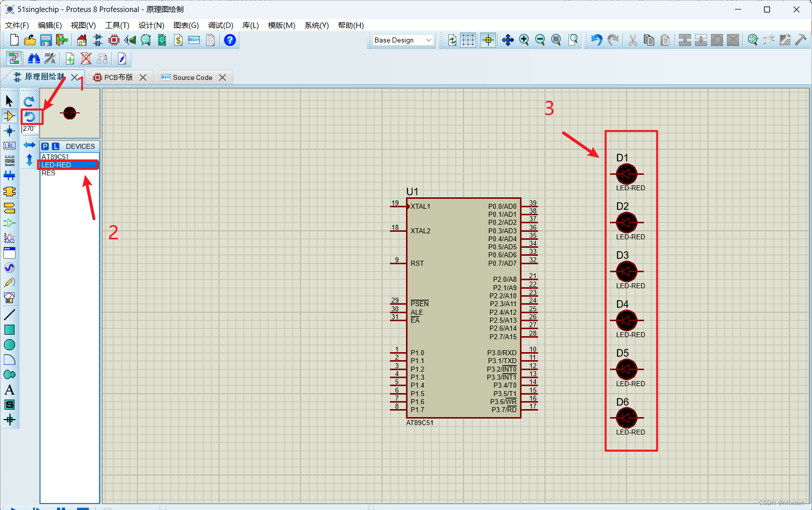Create a new design with New Project icon
The height and width of the screenshot is (510, 812).
point(14,40)
